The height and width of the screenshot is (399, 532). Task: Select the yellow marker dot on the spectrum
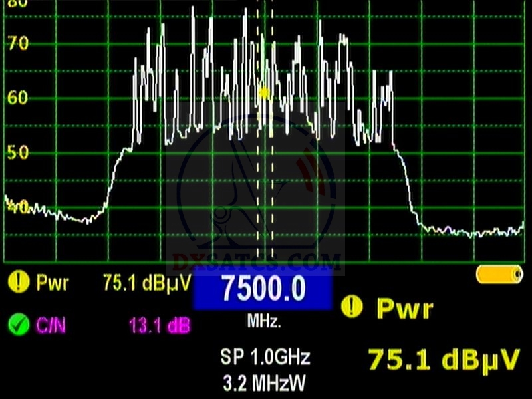point(263,93)
